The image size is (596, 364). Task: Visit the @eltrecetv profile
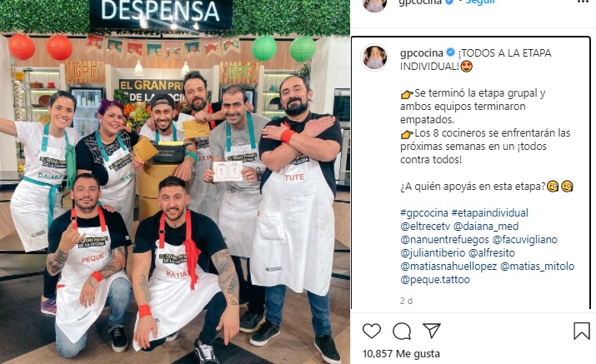coord(425,227)
